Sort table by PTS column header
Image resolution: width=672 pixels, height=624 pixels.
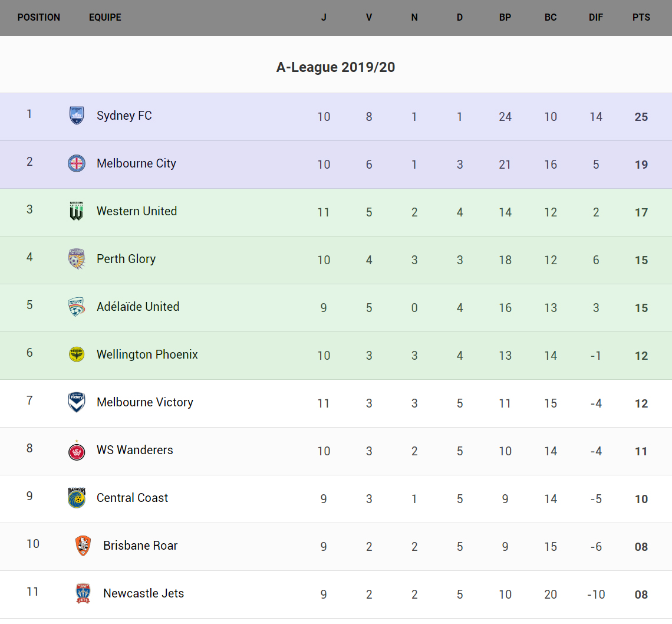tap(641, 18)
